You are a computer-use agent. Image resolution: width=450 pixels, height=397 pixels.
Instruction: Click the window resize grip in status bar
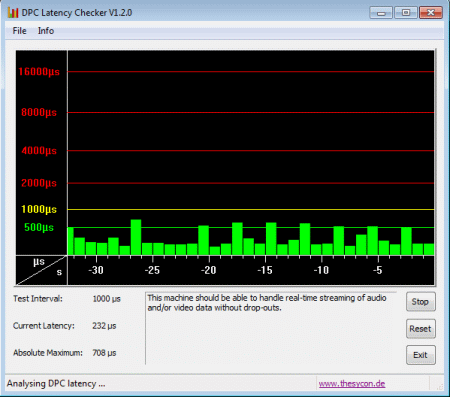pyautogui.click(x=440, y=386)
